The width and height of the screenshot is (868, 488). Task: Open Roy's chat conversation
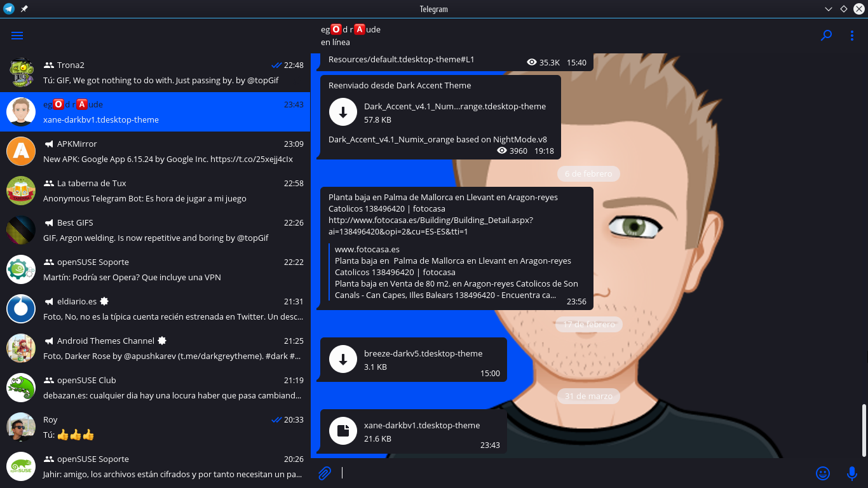[155, 427]
